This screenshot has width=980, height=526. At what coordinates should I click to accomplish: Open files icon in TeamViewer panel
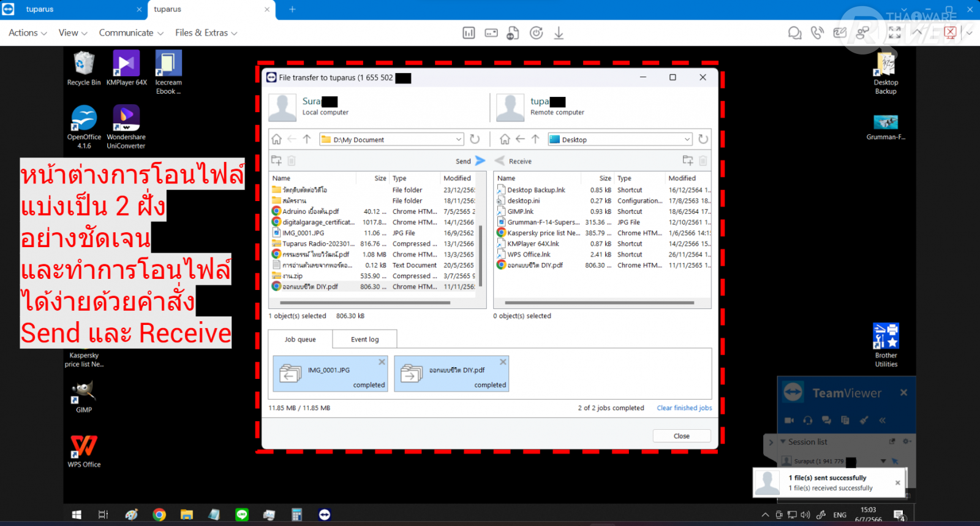point(845,421)
